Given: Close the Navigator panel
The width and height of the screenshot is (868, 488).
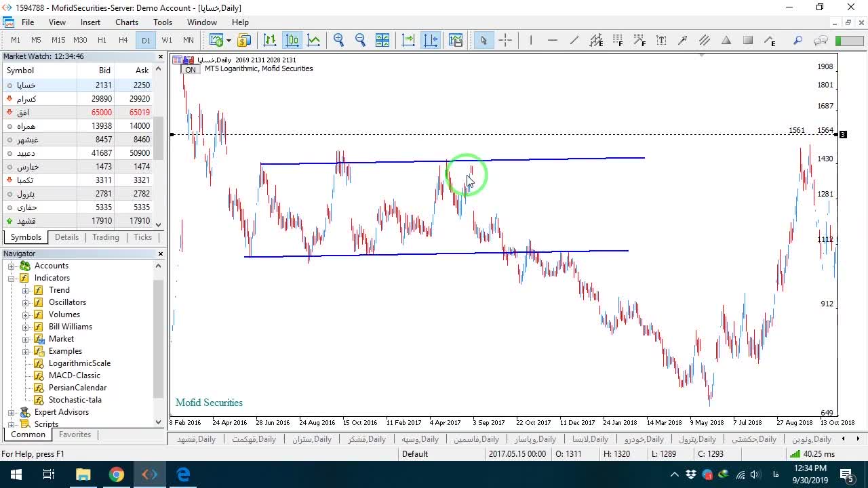Looking at the screenshot, I should coord(161,253).
